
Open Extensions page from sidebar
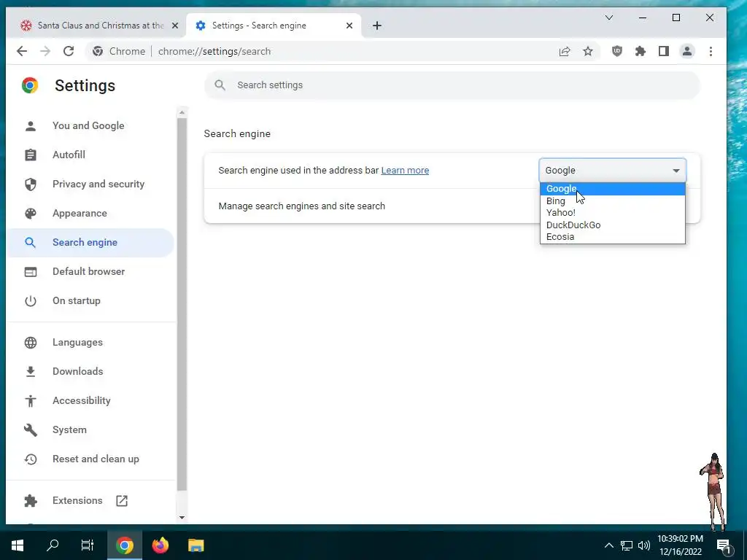click(90, 500)
